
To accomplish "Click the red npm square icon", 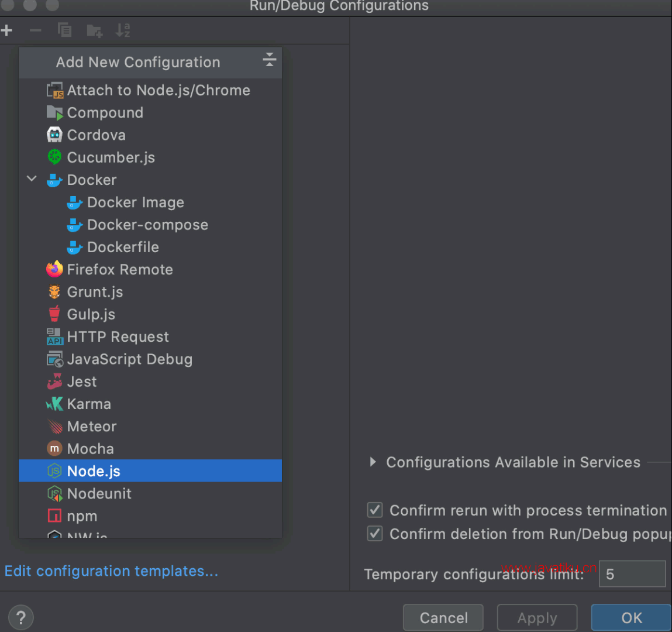I will 54,516.
